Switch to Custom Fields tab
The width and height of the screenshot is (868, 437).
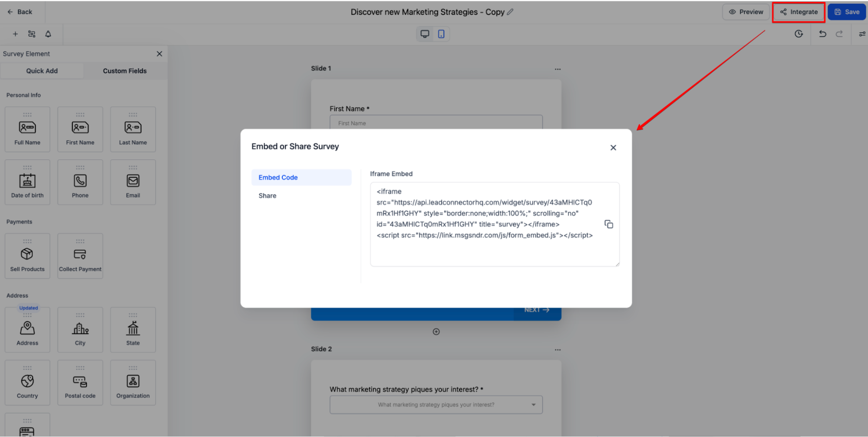click(125, 71)
